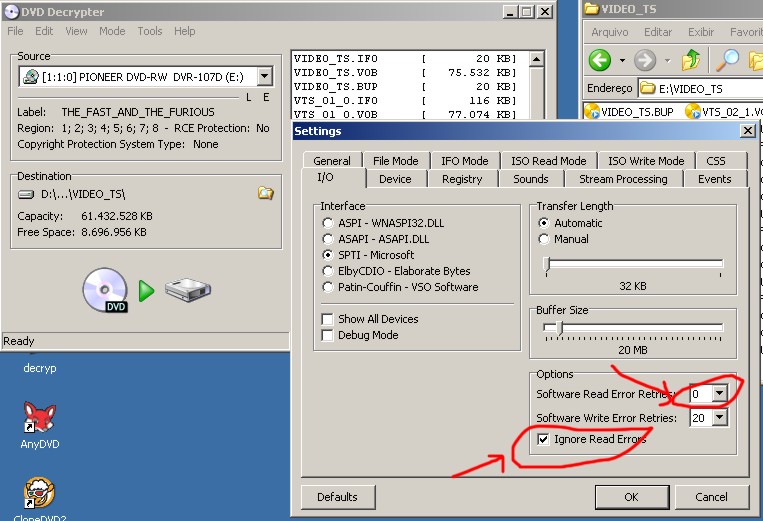
Task: Open Edit menu in DVD Decrypter
Action: coord(44,31)
